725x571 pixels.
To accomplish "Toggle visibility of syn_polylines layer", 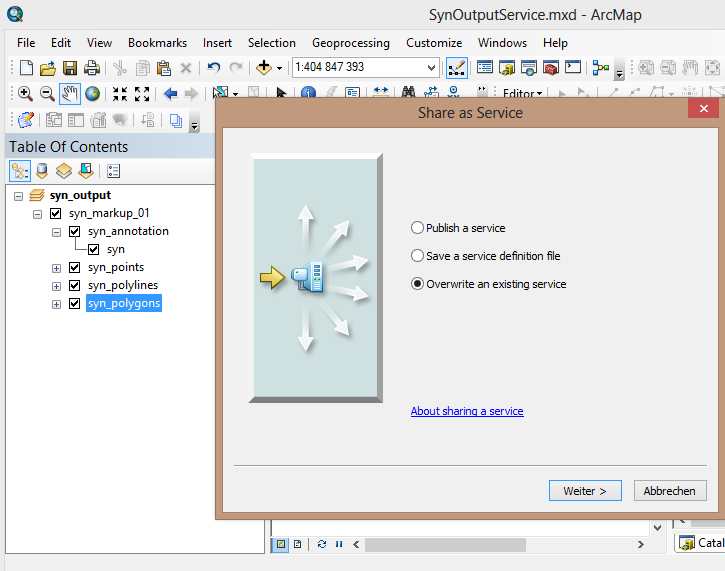I will pos(74,286).
